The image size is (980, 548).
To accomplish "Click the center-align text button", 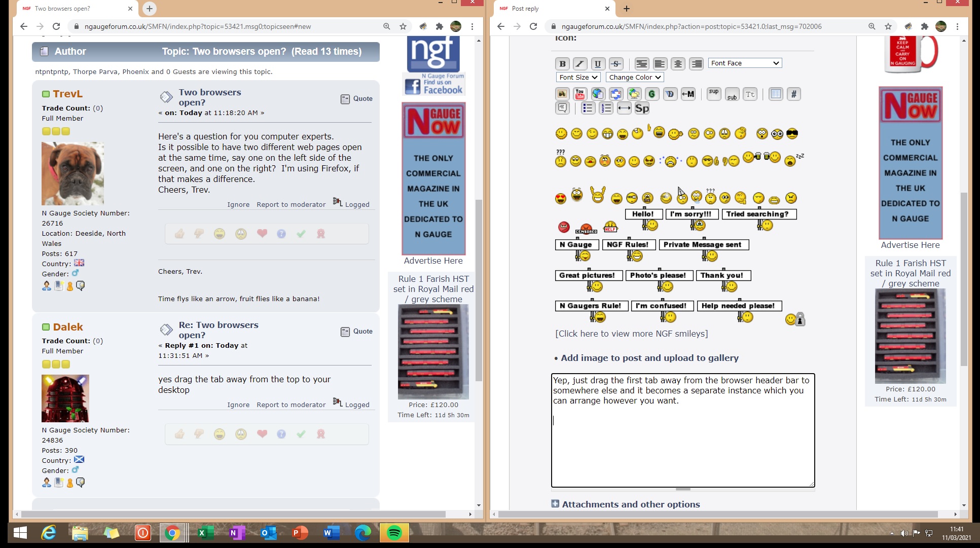I will [678, 64].
